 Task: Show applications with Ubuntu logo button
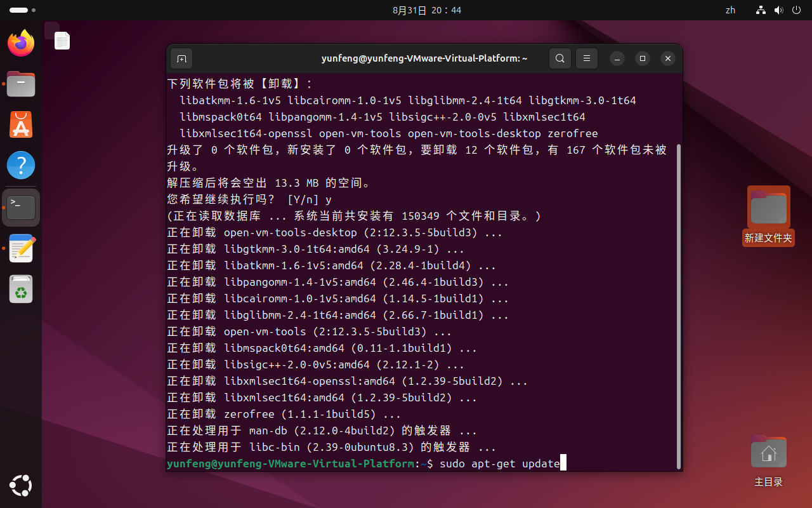[x=21, y=486]
